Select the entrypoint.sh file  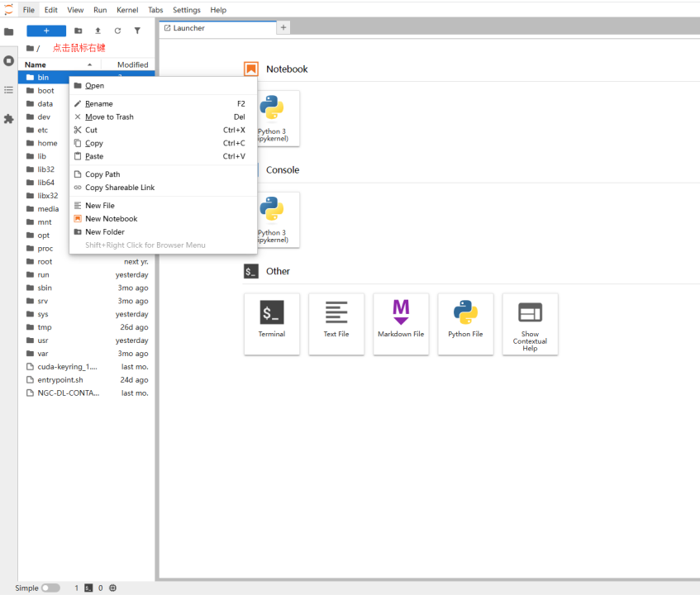[x=87, y=380]
